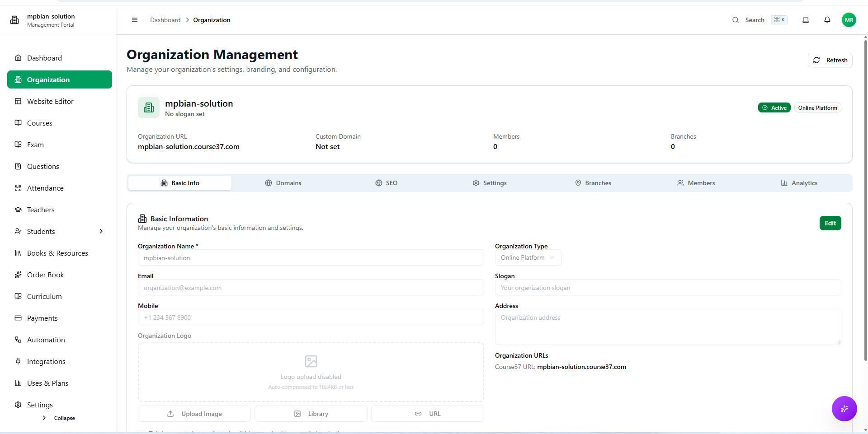This screenshot has height=434, width=868.
Task: Click the notifications bell icon
Action: click(x=827, y=20)
